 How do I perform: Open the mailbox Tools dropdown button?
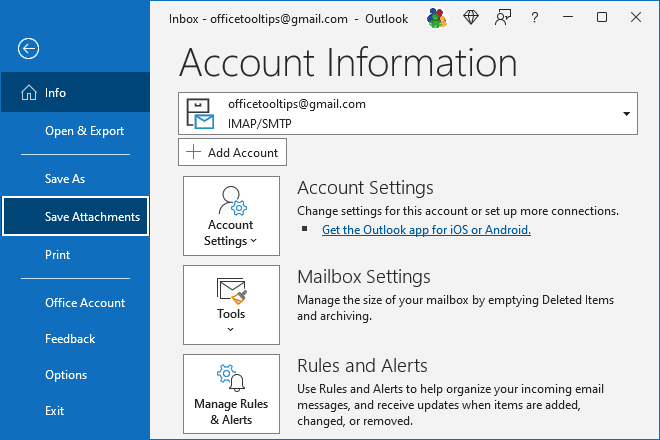(x=231, y=305)
